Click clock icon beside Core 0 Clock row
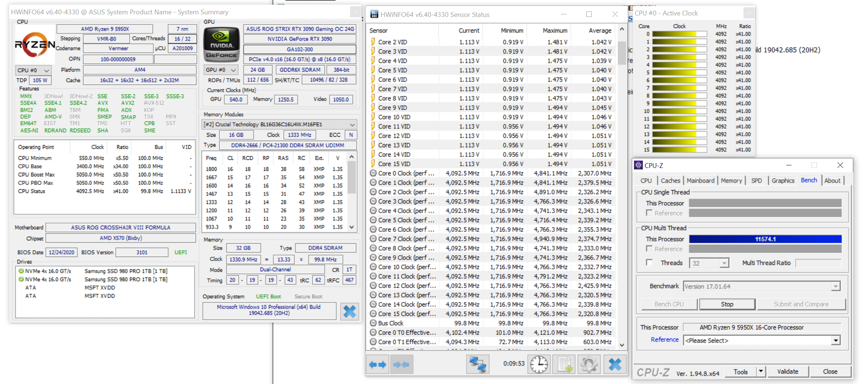Screen dimensions: 868x384 click(373, 173)
